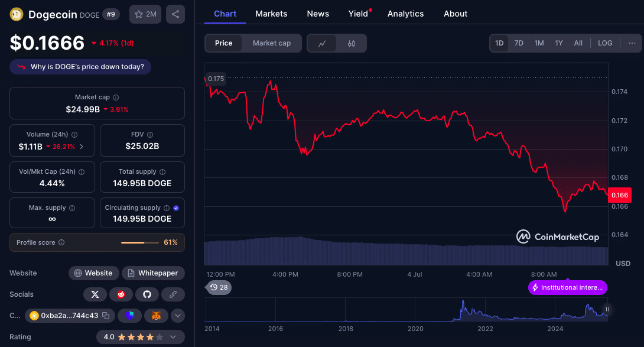Set chart range to 1M
Screen dimensions: 644x347
point(539,43)
